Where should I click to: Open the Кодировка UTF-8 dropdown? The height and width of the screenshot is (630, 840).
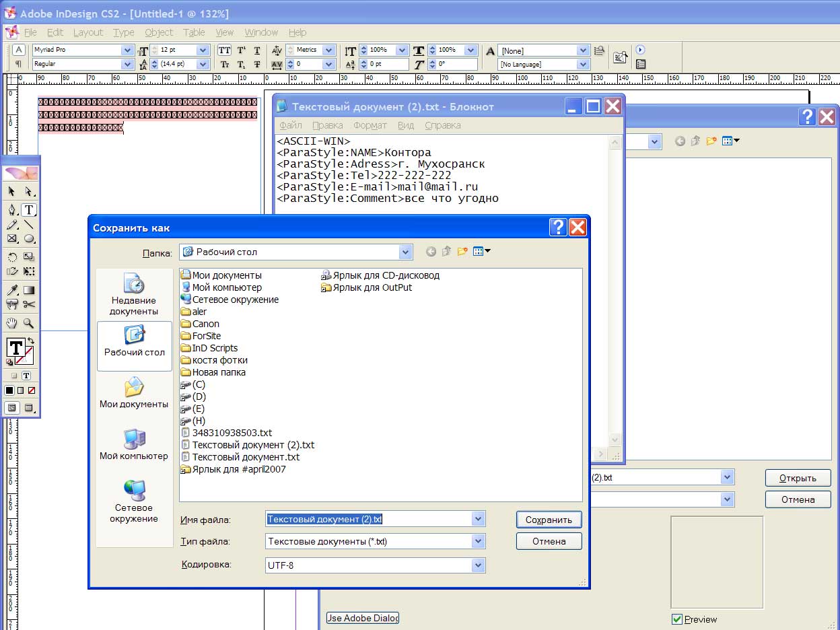point(479,565)
